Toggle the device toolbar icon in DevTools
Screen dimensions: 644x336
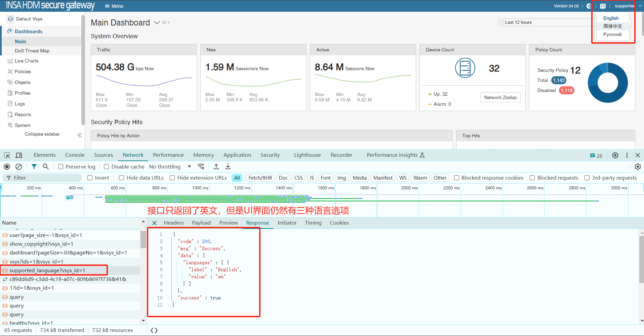pos(19,155)
